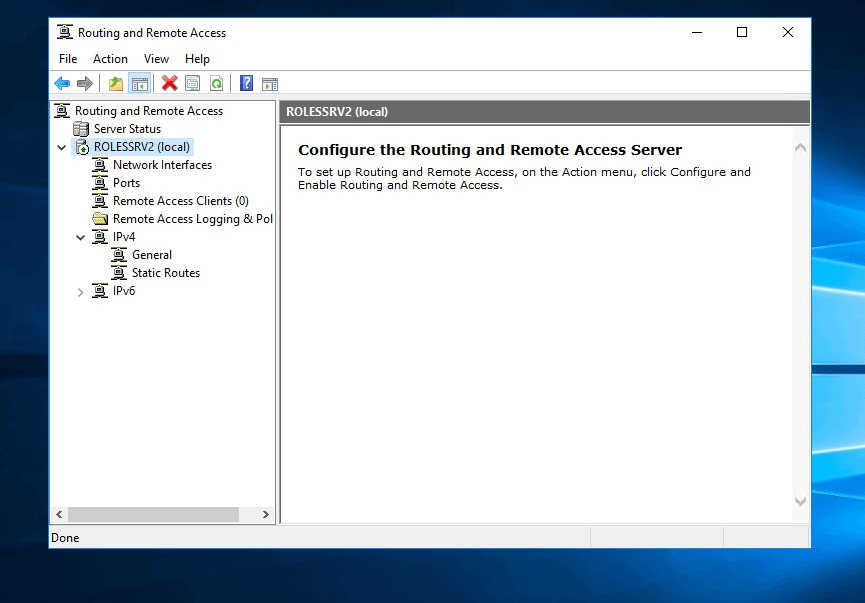
Task: Select Server Status in the sidebar
Action: (126, 128)
